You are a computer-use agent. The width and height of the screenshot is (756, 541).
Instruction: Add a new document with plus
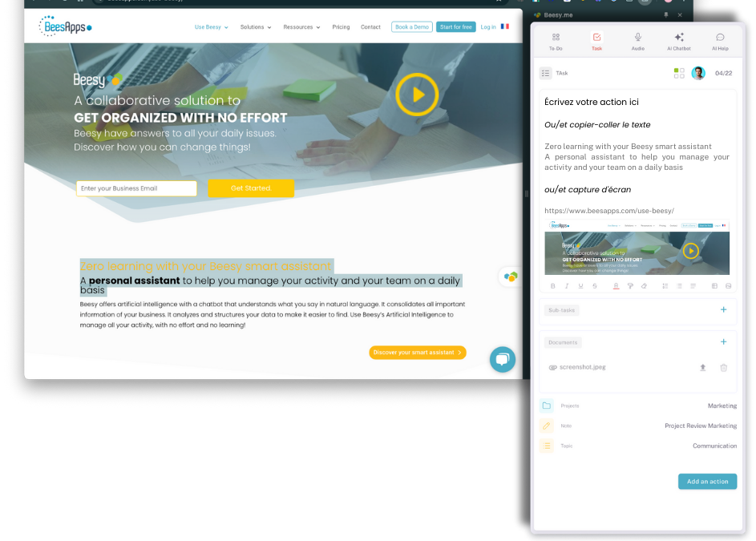point(723,342)
